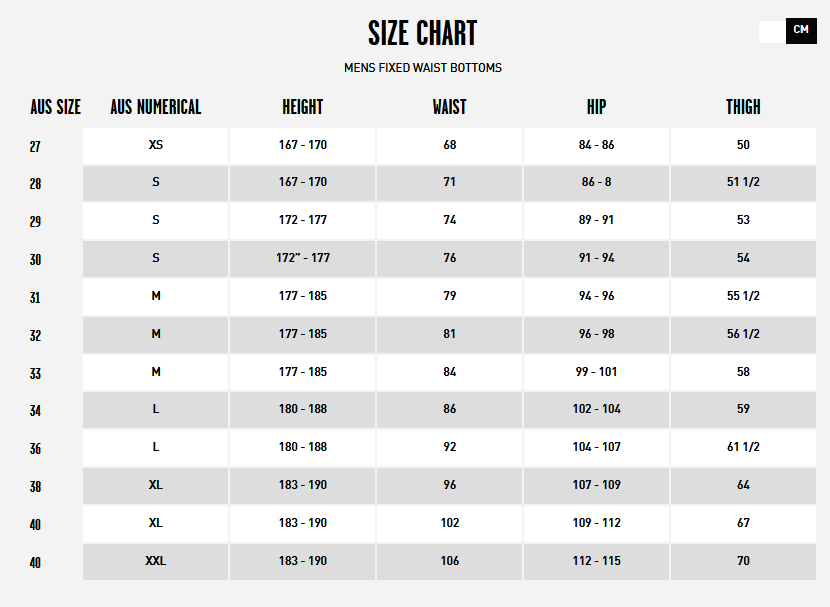Click the hip cell reading 86 - 8
Screen dimensions: 830x607
[x=597, y=183]
